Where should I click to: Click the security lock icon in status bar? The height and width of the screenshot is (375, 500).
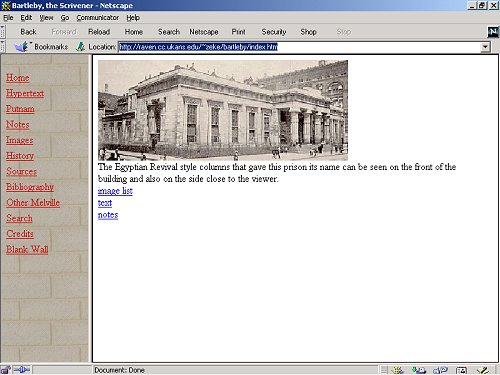click(x=6, y=370)
